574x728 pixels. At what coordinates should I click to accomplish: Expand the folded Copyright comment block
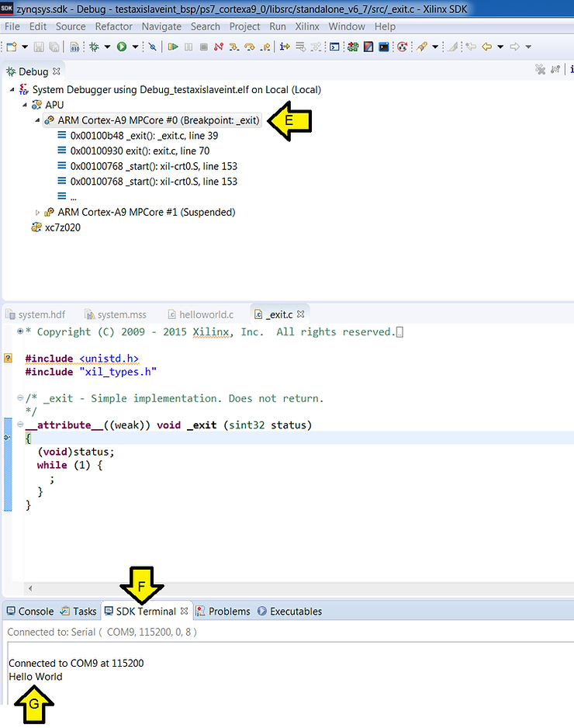click(x=20, y=332)
